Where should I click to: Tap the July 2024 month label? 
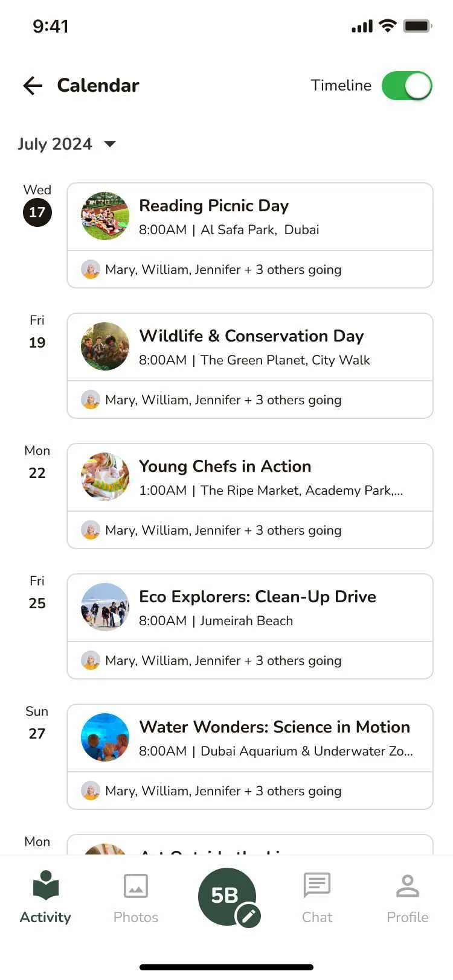(x=55, y=144)
